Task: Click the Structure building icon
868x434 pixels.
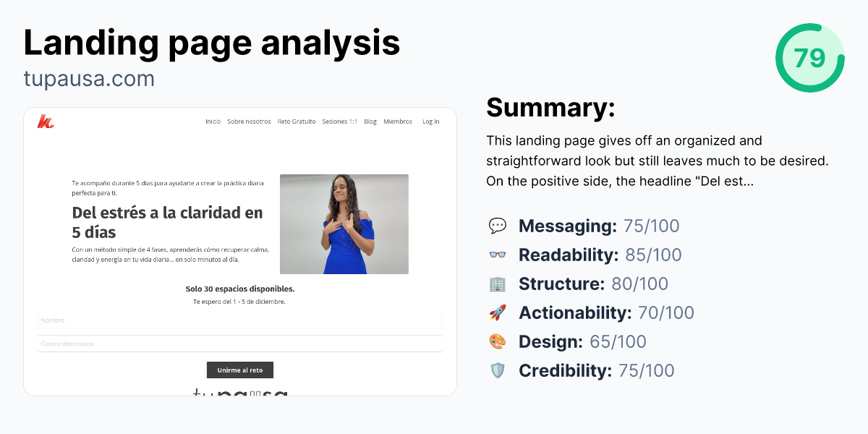Action: (x=498, y=284)
